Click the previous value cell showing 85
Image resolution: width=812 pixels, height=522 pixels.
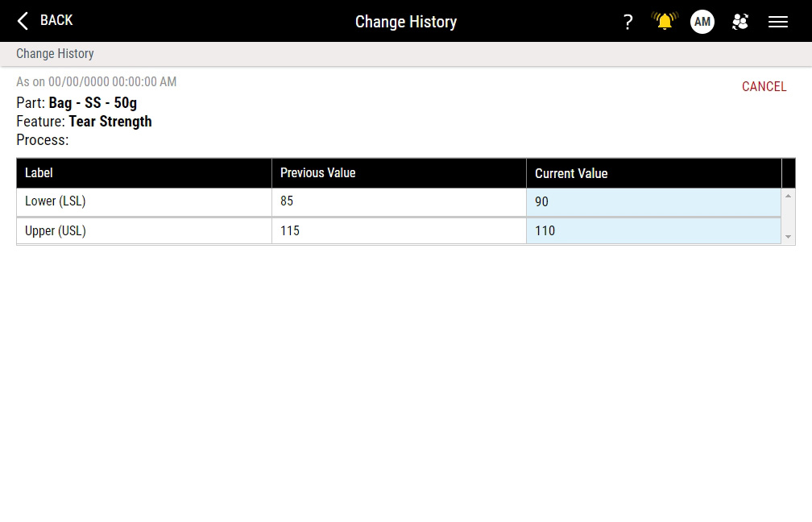(x=399, y=201)
